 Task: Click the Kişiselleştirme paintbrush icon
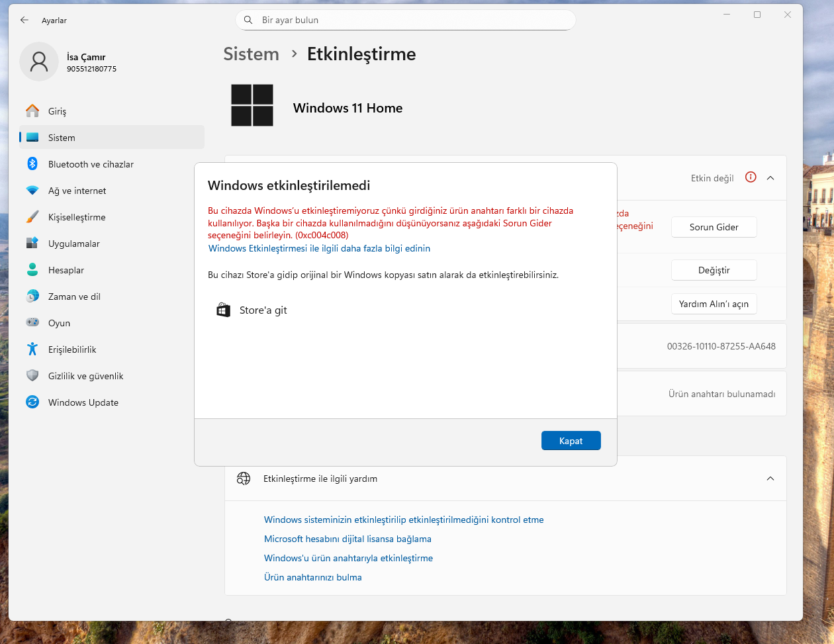point(32,217)
